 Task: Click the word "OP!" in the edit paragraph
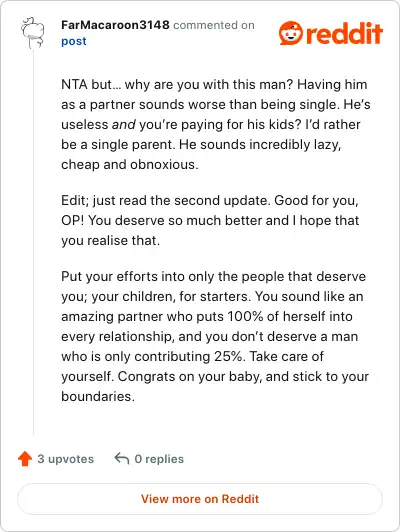pyautogui.click(x=73, y=221)
